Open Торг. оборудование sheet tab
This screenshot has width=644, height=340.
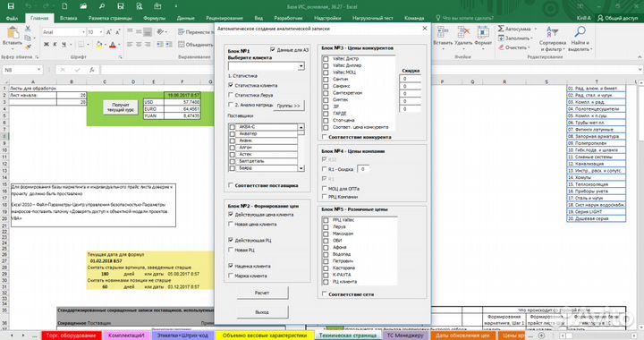[71, 336]
